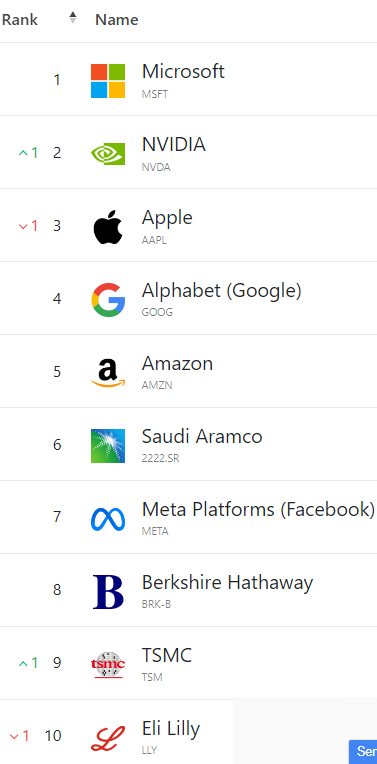Click the TSMC company name

(167, 656)
